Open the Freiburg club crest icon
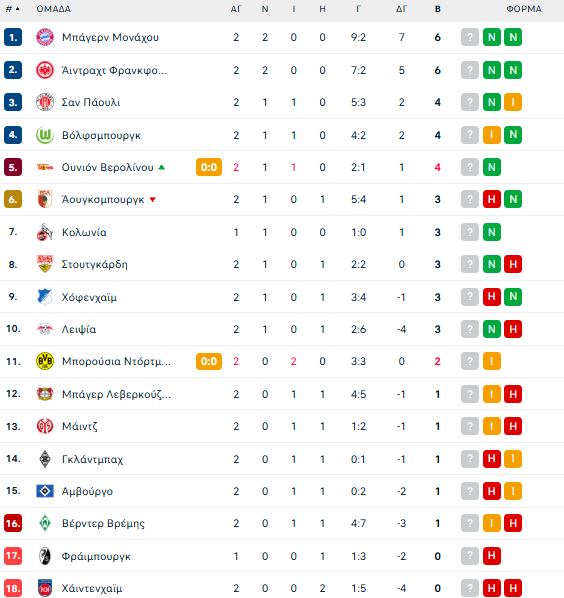The image size is (564, 598). point(45,556)
